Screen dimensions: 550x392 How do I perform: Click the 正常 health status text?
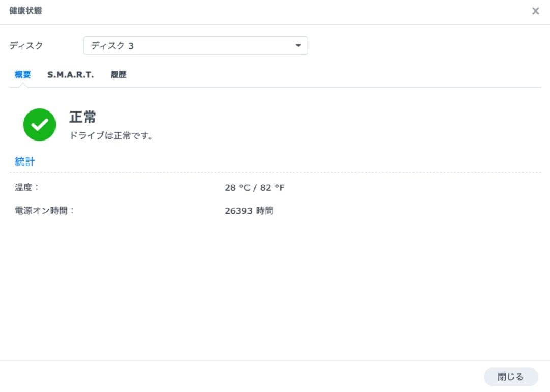82,117
